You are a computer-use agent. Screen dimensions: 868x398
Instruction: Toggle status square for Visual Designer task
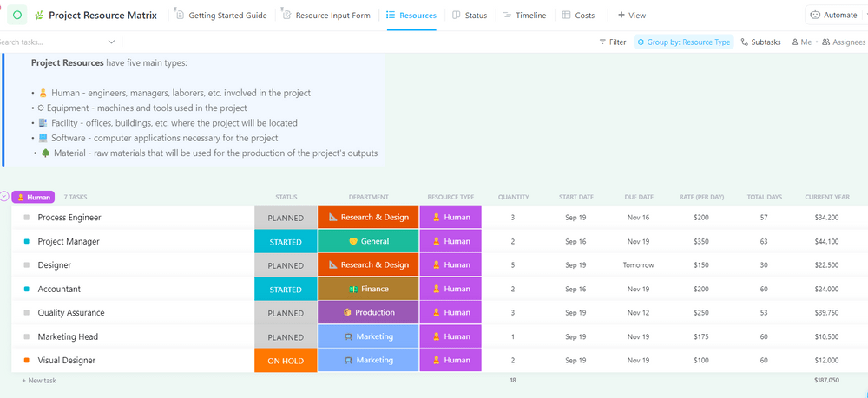(x=27, y=361)
